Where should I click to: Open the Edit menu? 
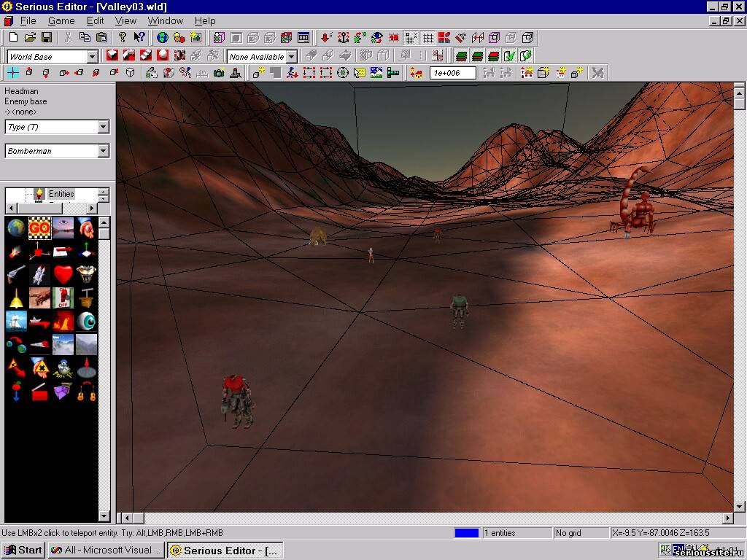(95, 20)
